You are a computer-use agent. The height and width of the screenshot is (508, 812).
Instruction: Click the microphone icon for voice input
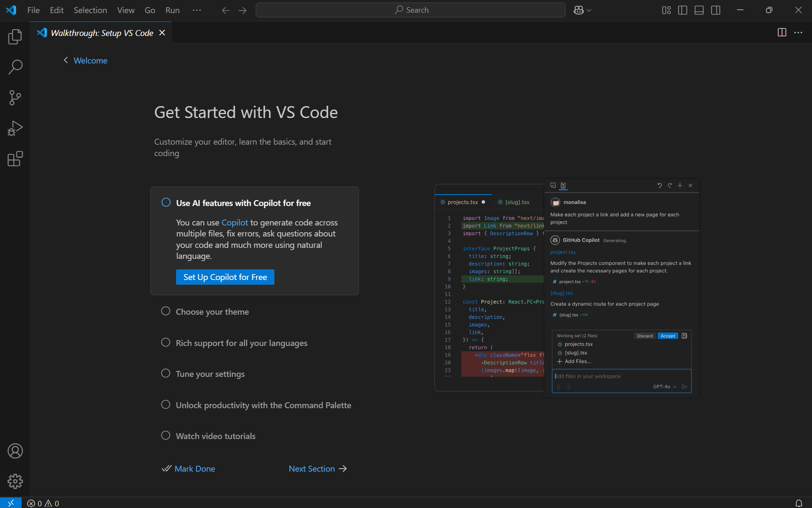569,387
